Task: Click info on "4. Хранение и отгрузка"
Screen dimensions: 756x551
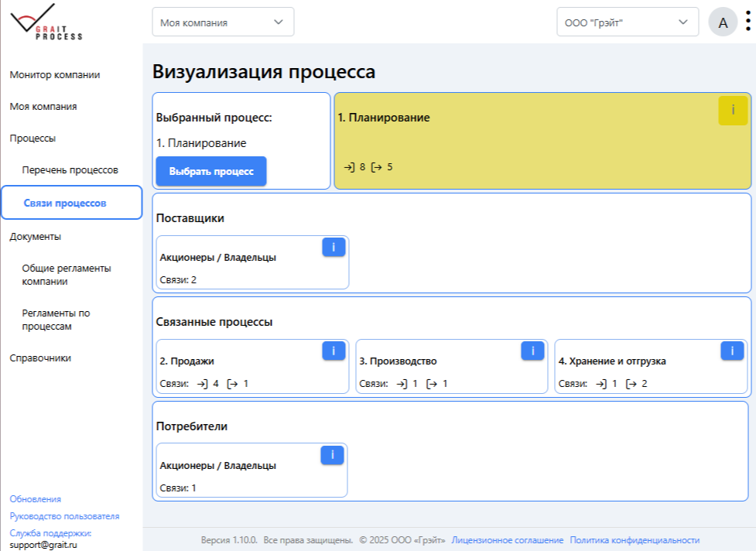Action: pos(730,350)
